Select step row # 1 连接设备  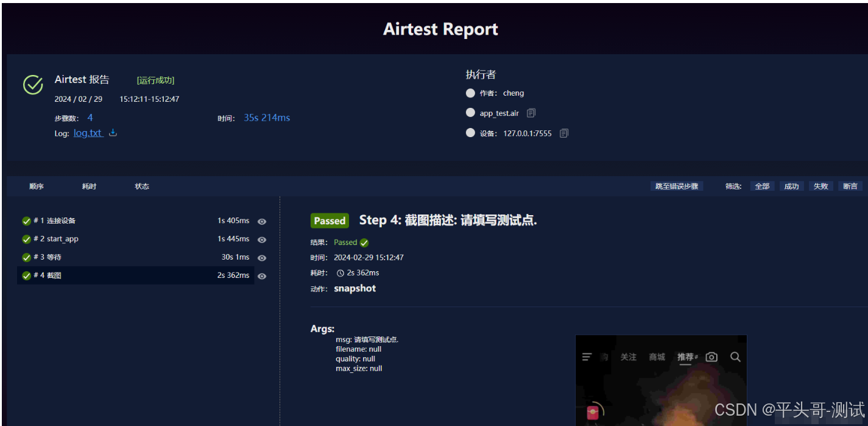tap(136, 221)
